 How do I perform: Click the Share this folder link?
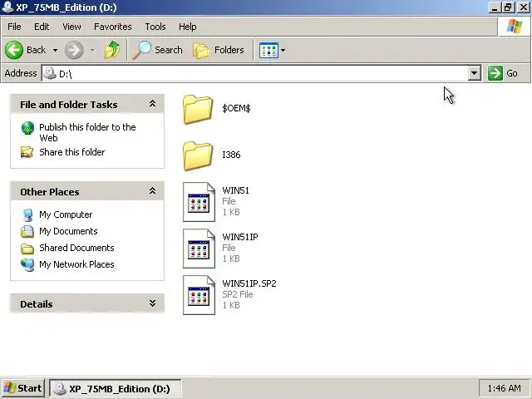tap(72, 152)
